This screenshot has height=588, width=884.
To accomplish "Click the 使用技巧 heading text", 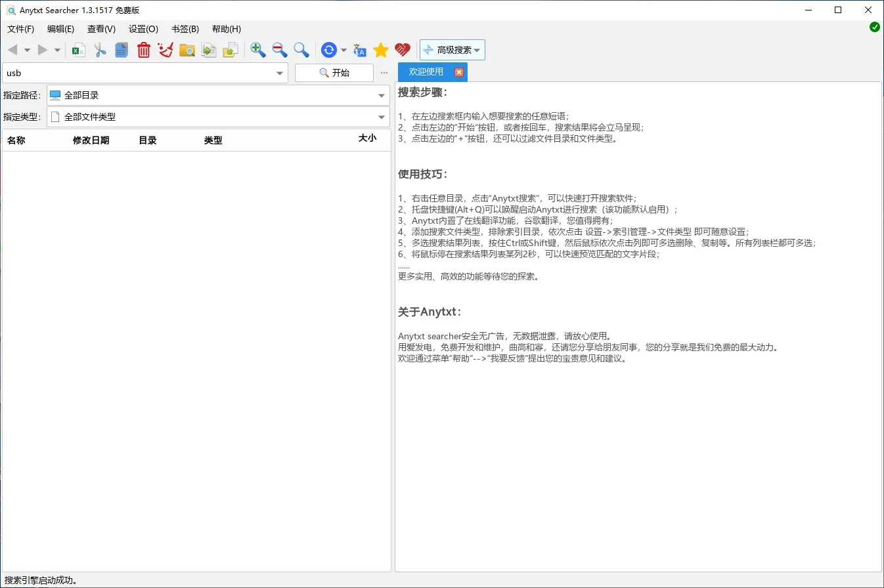I will coord(422,174).
